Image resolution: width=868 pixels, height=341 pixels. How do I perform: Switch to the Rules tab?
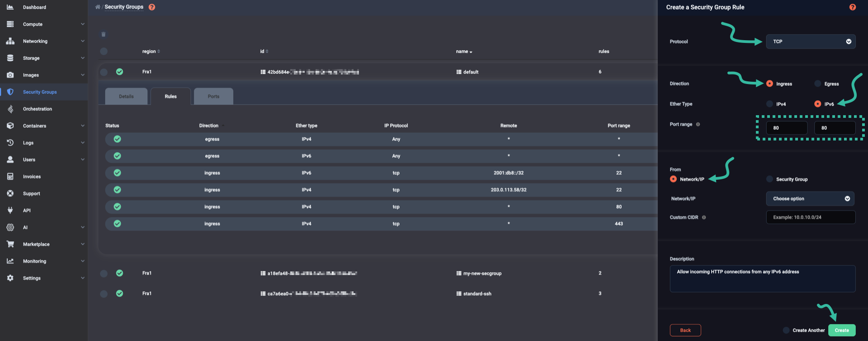coord(170,96)
